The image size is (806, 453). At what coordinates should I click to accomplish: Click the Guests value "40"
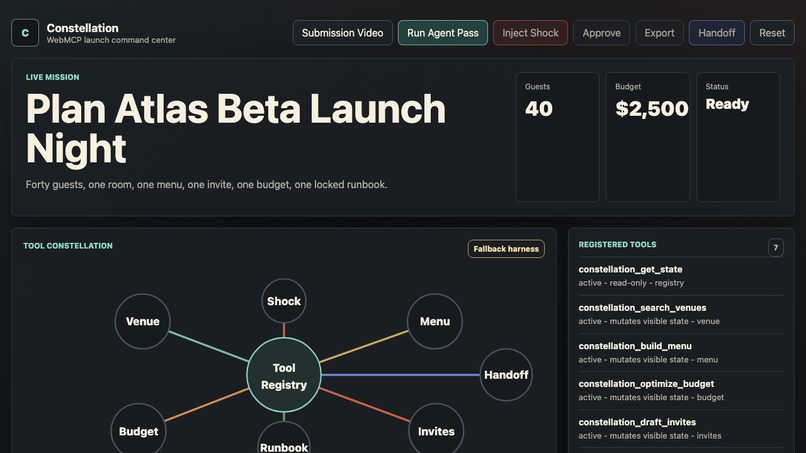point(539,108)
